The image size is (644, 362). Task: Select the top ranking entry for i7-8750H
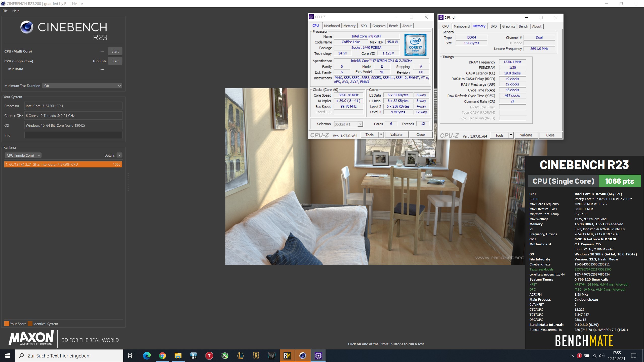[x=63, y=164]
